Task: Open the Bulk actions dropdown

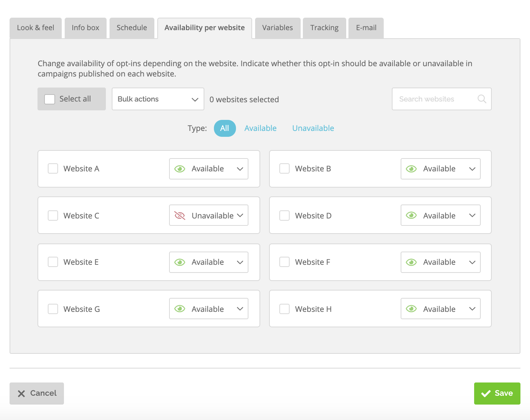Action: (158, 99)
